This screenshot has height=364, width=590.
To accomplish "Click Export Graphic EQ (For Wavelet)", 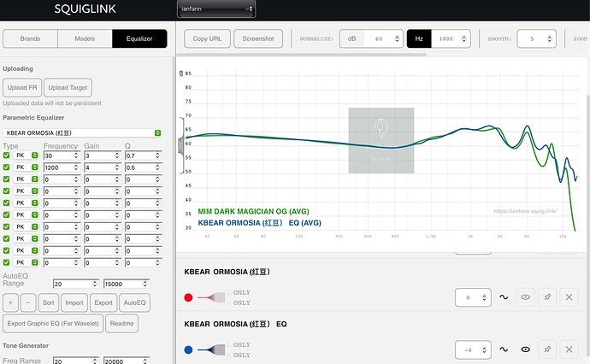I will [53, 323].
